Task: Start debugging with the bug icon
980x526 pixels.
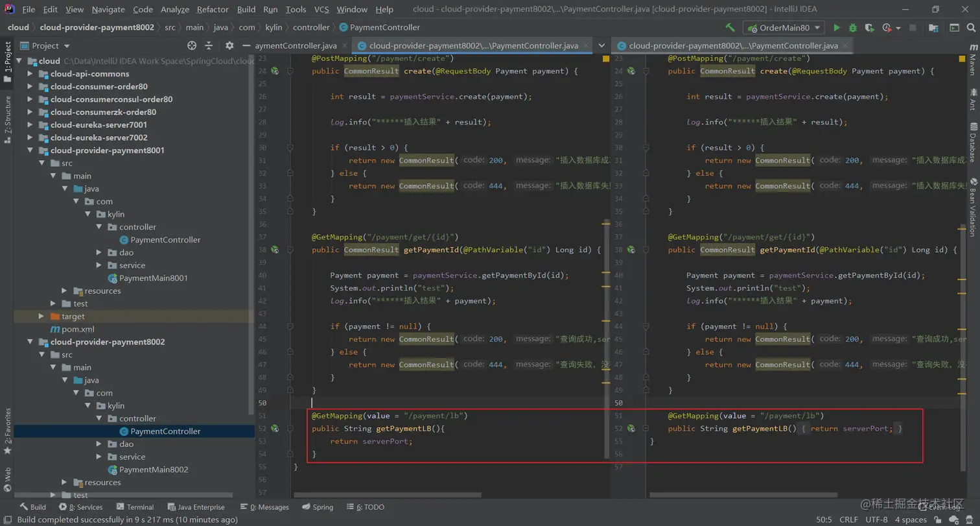Action: 853,28
